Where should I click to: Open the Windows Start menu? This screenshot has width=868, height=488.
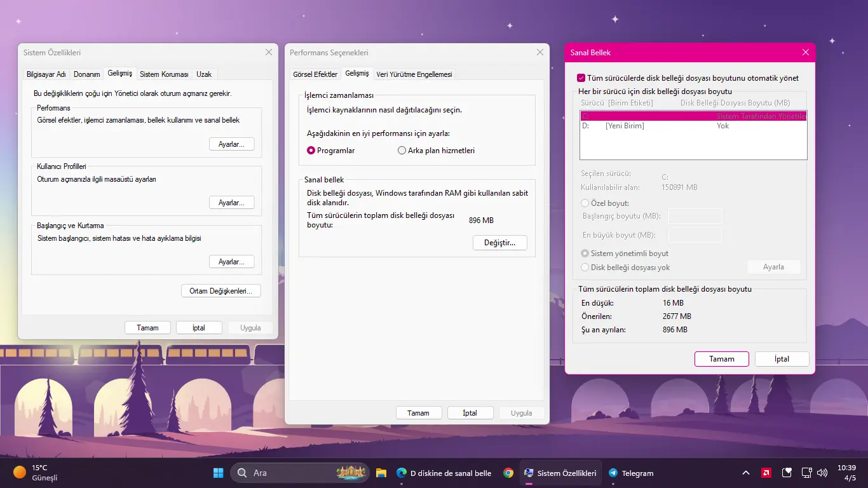[218, 473]
